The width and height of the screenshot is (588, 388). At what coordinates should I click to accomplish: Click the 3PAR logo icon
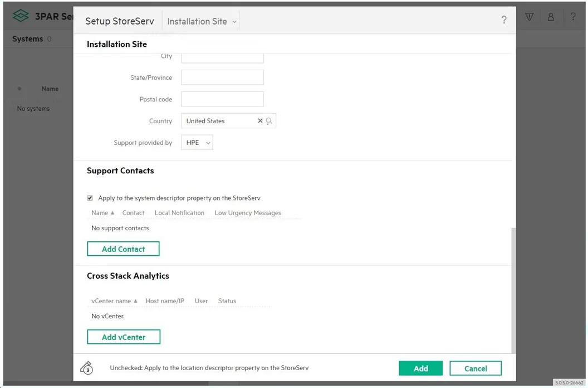click(x=20, y=16)
